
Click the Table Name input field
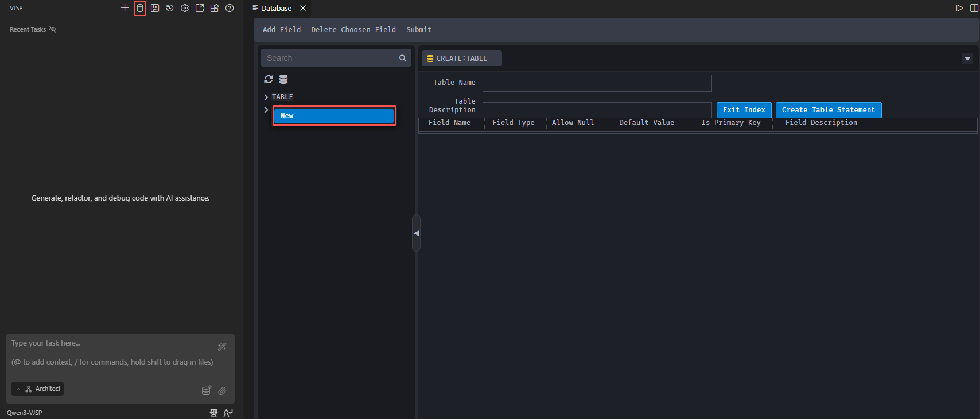(x=597, y=83)
